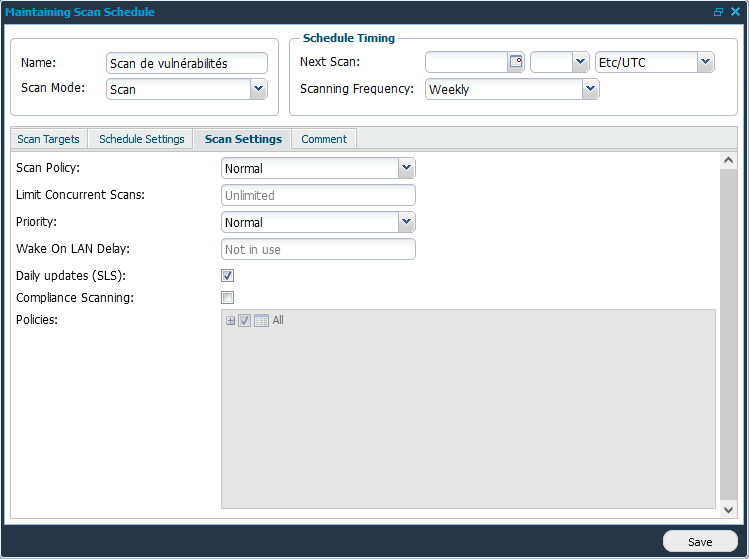The width and height of the screenshot is (749, 559).
Task: Click the scrollbar up arrow in settings panel
Action: (728, 160)
